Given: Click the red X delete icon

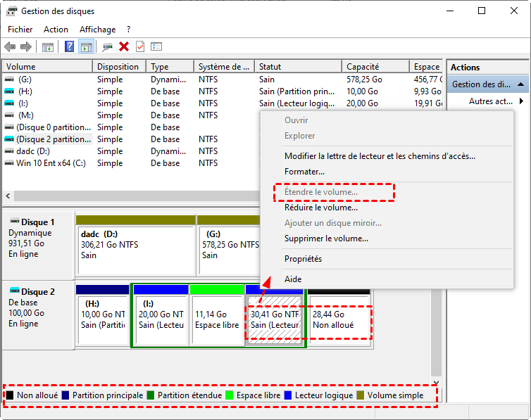Looking at the screenshot, I should tap(124, 46).
